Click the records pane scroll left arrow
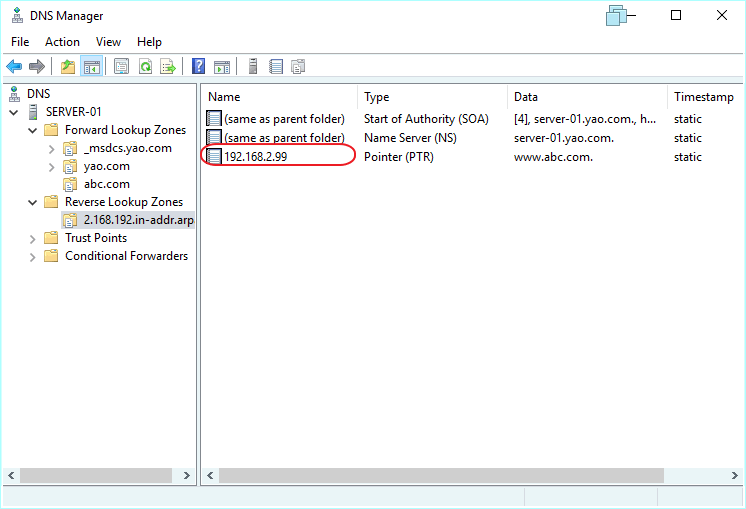The width and height of the screenshot is (746, 509). tap(210, 475)
